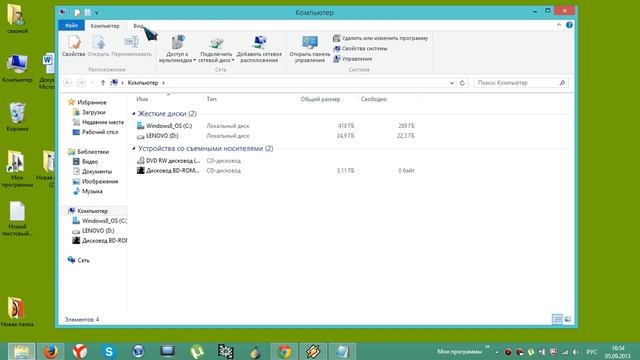
Task: Switch to details view in status bar
Action: [x=557, y=319]
